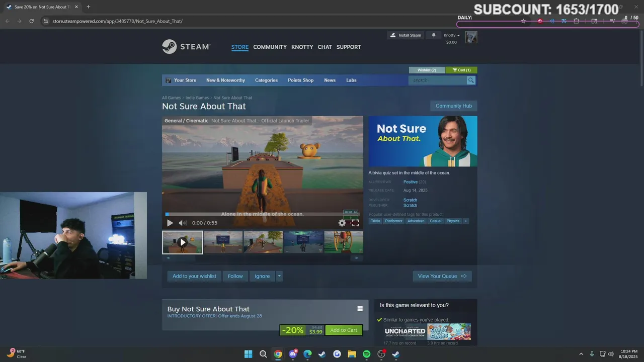This screenshot has height=362, width=644.
Task: Click the Install Steam button
Action: (x=406, y=35)
